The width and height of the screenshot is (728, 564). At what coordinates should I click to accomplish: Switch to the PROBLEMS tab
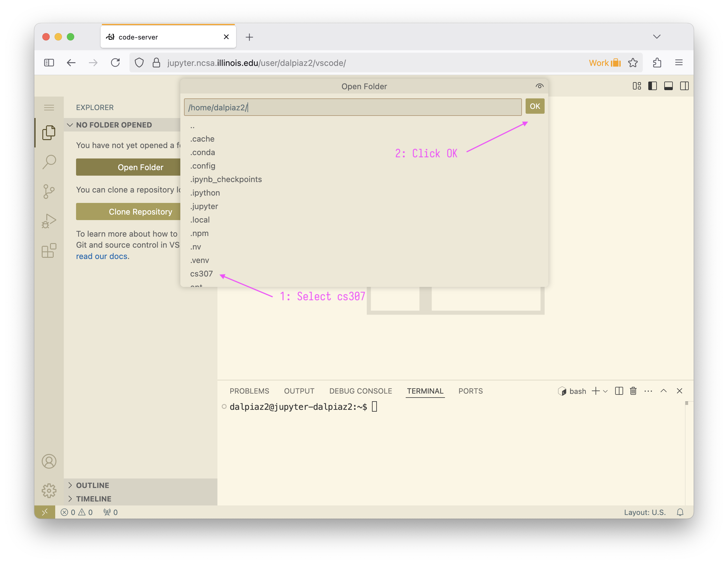coord(249,391)
